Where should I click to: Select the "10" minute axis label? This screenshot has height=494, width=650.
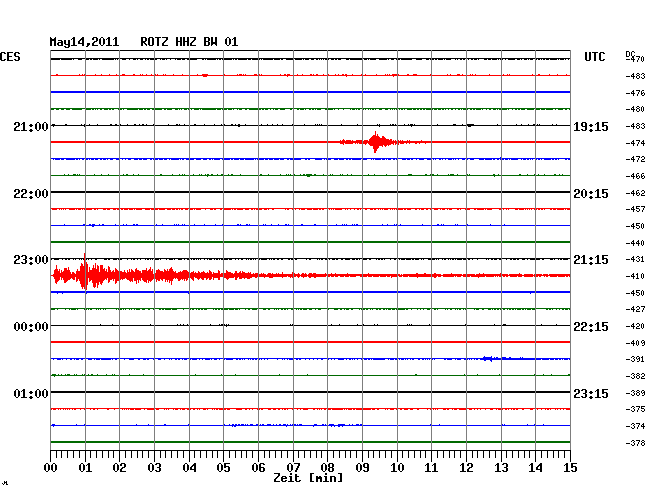point(397,468)
